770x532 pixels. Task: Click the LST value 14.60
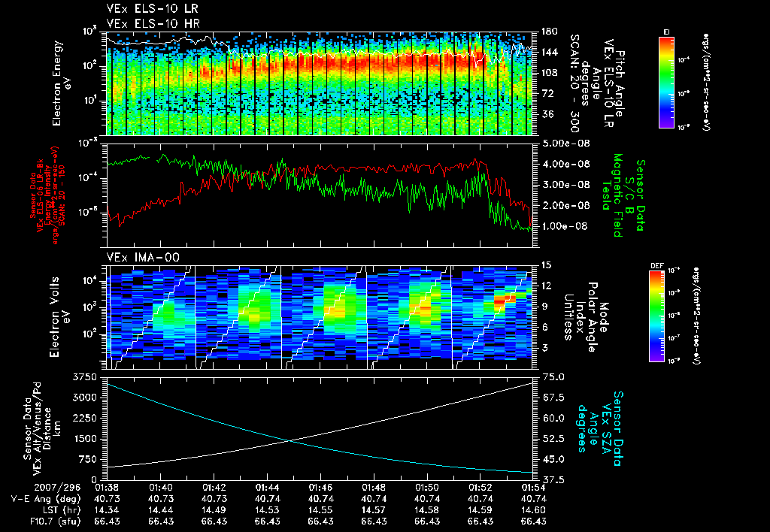click(x=534, y=510)
